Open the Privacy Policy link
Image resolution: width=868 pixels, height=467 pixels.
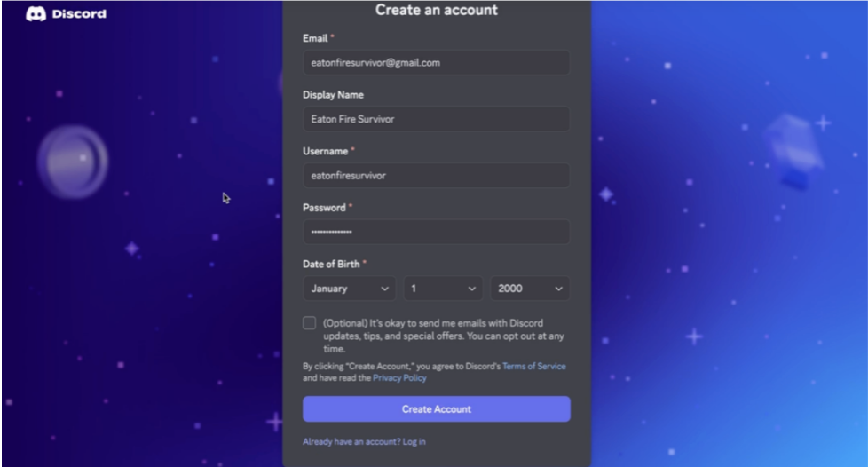399,378
